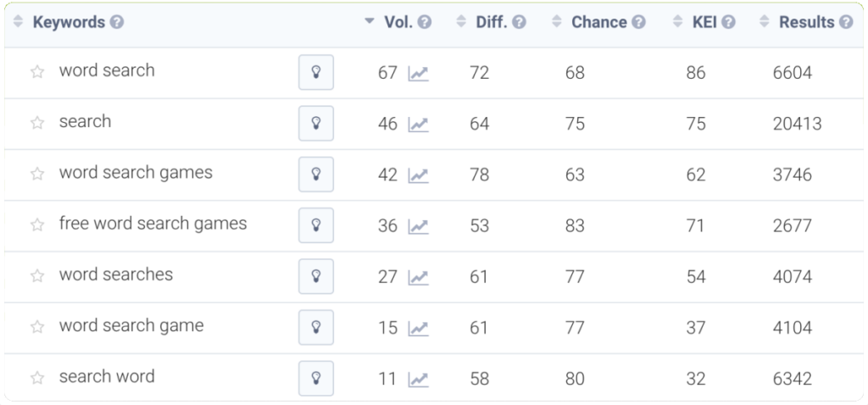
Task: Click help icon next to Results header
Action: point(846,23)
